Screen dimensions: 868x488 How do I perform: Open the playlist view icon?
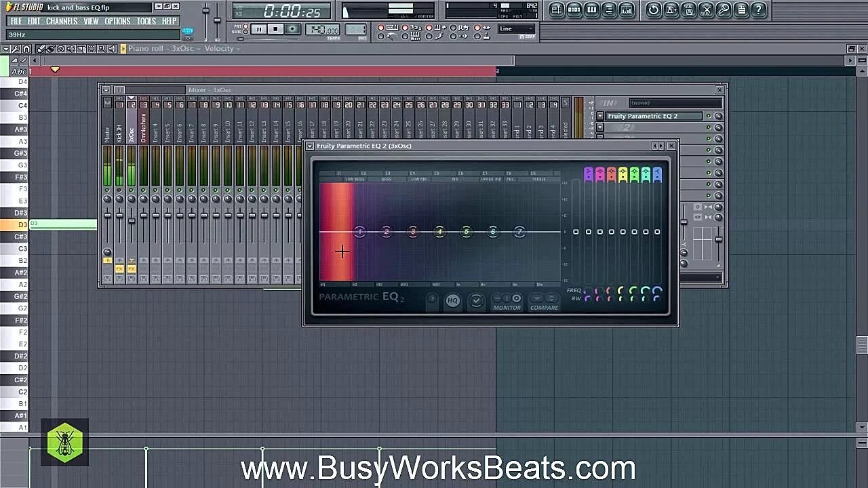pyautogui.click(x=557, y=9)
